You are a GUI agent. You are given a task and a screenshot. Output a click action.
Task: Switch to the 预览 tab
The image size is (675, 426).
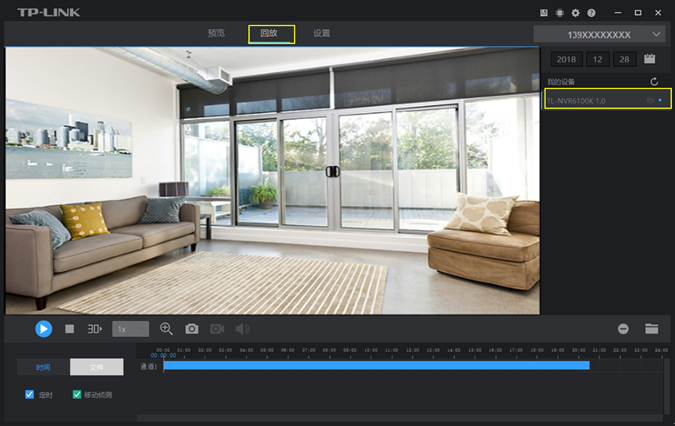(216, 34)
